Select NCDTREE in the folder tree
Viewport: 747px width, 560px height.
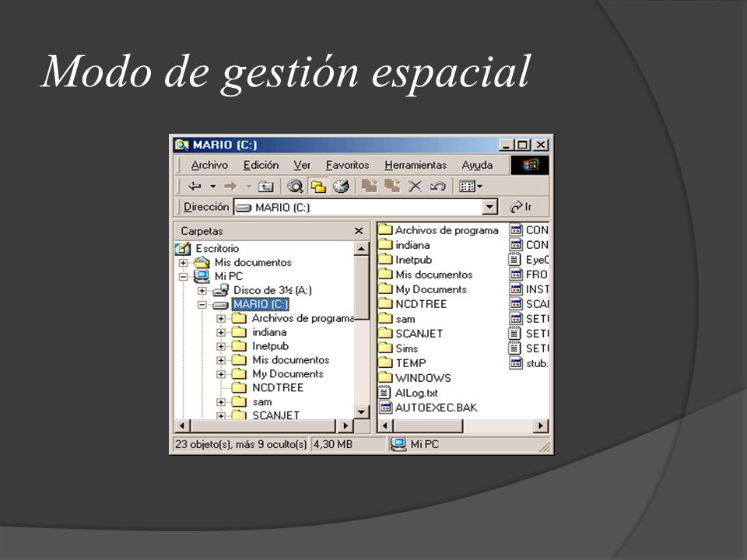point(278,387)
